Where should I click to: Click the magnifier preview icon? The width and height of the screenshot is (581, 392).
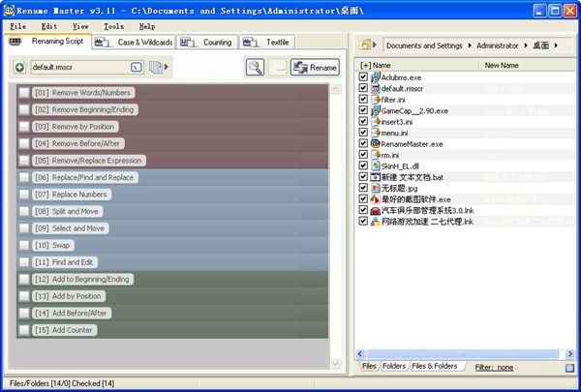tap(255, 67)
